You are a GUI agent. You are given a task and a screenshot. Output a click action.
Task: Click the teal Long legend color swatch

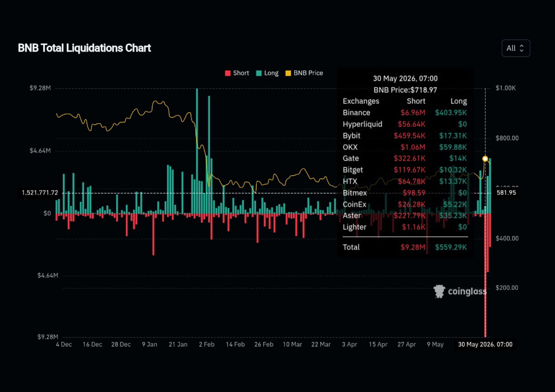pos(259,73)
